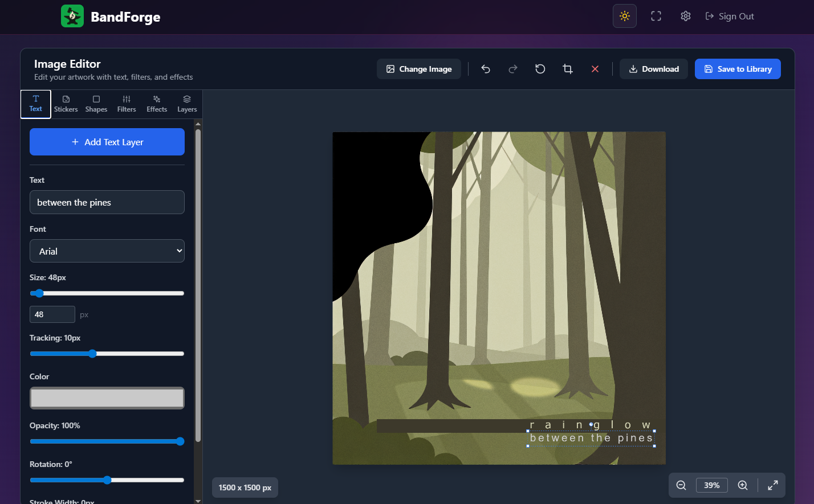Download the edited image
Screen dimensions: 814x504
click(654, 69)
